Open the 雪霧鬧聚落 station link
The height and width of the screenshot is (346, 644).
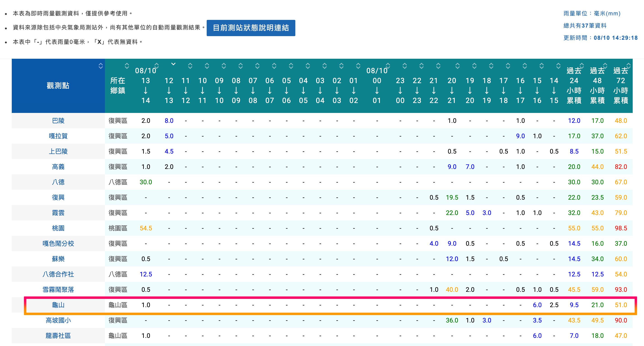[x=58, y=290]
